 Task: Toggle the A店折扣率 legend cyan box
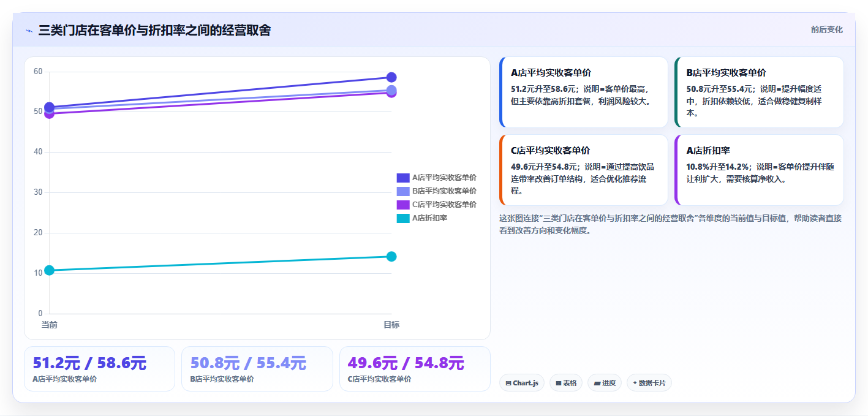(x=403, y=218)
